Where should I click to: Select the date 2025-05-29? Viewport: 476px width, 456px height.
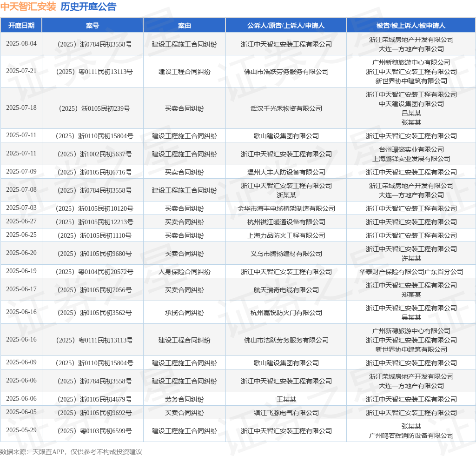click(21, 430)
